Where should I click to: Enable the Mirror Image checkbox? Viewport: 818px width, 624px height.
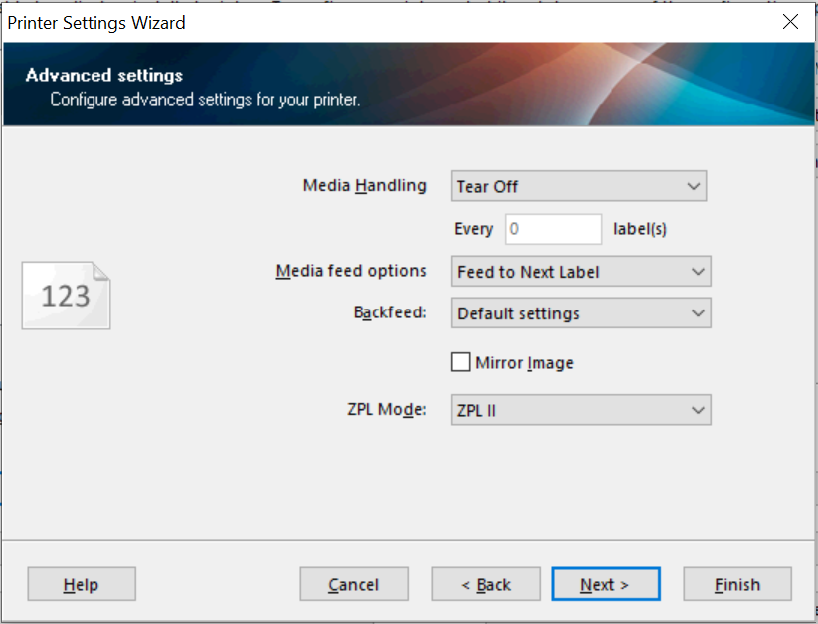tap(460, 362)
